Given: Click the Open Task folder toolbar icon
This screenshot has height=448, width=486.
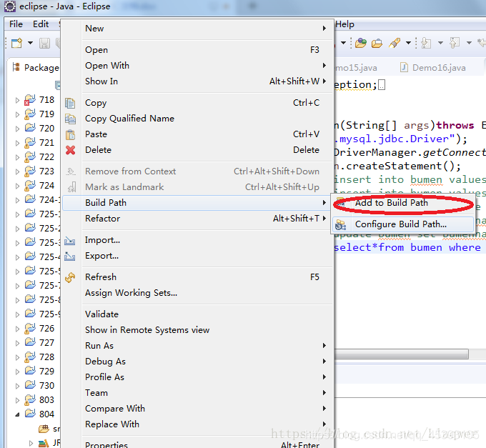Looking at the screenshot, I should [377, 43].
